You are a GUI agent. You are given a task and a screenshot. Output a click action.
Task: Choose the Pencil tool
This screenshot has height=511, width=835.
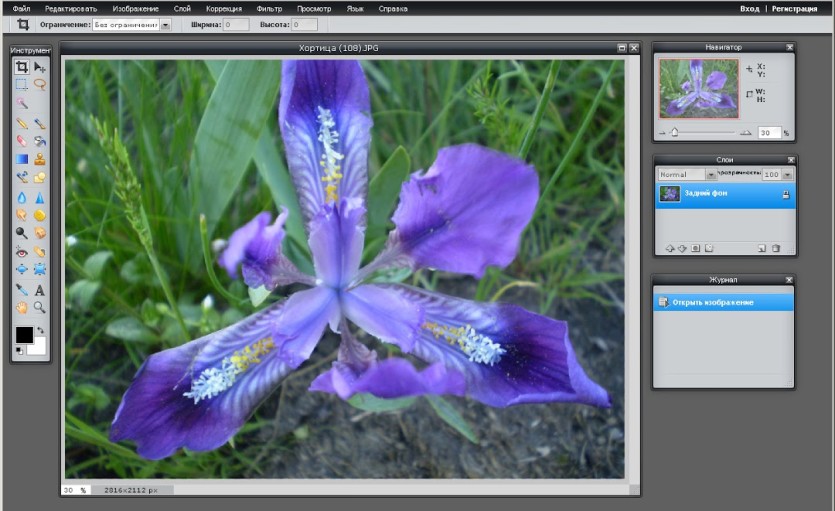pos(21,123)
